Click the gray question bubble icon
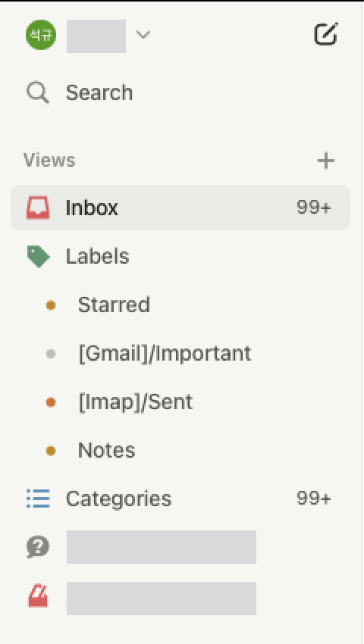This screenshot has width=364, height=644. tap(38, 548)
